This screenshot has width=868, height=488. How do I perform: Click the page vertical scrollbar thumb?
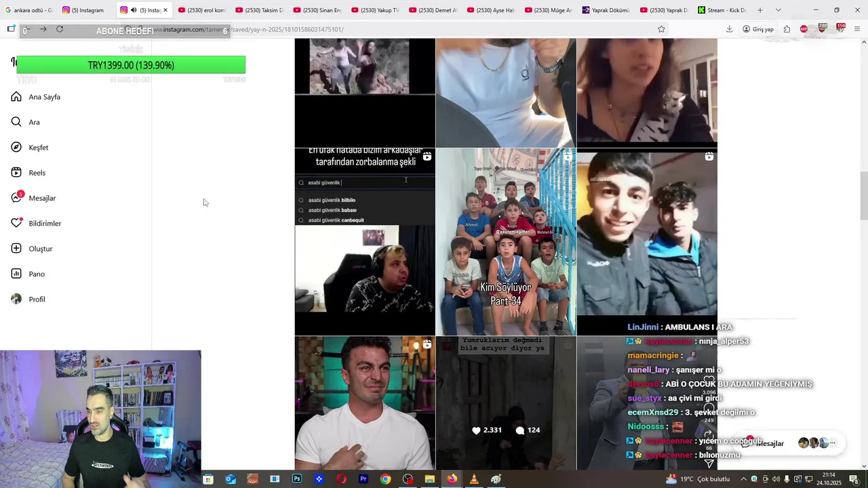[x=863, y=196]
